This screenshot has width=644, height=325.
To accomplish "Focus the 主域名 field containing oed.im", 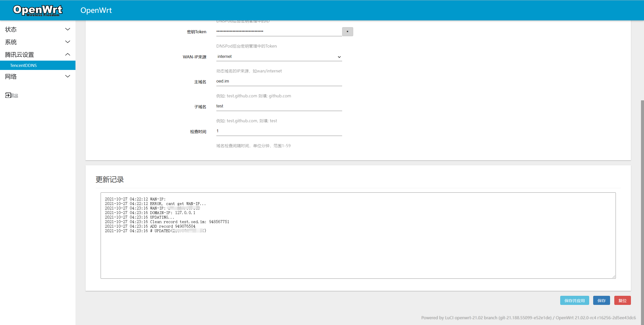I will click(x=279, y=81).
